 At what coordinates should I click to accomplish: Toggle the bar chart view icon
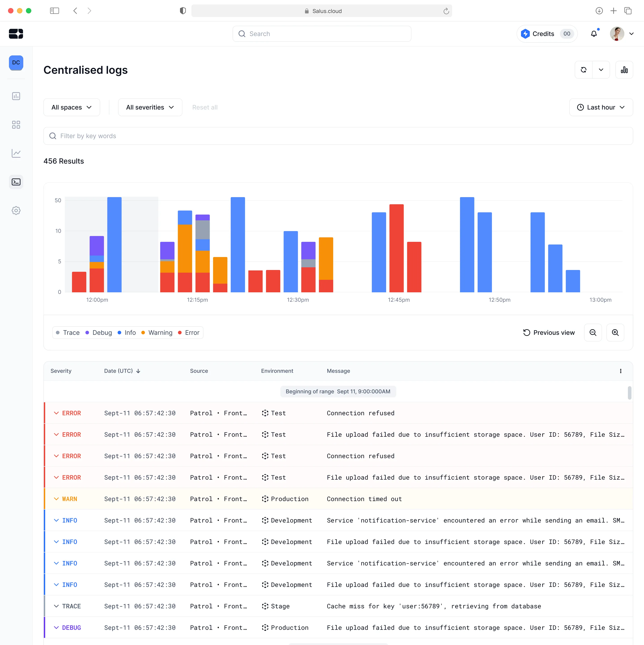[x=624, y=70]
